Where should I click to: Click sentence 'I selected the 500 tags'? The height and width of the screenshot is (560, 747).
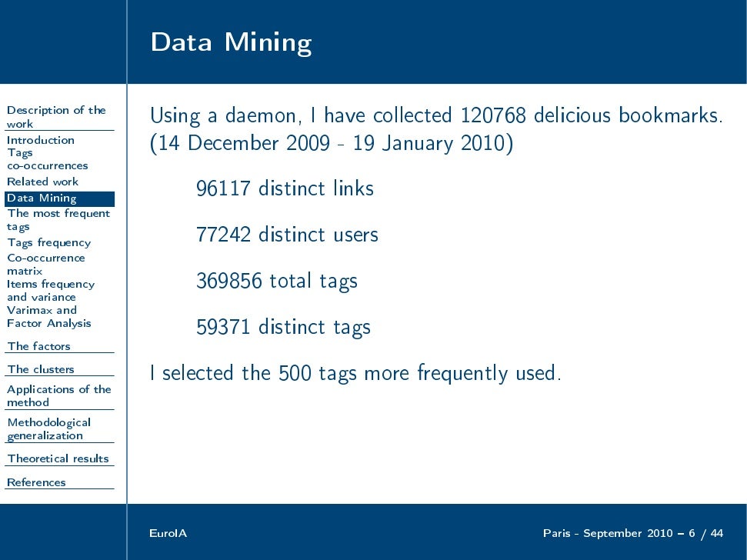355,373
